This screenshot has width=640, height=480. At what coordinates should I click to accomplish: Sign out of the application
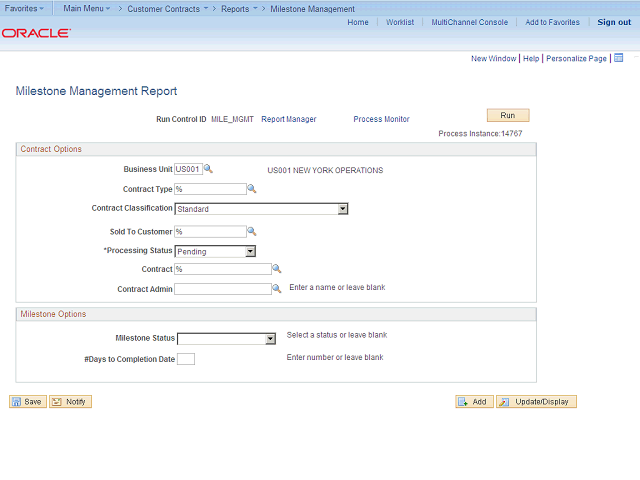(614, 22)
